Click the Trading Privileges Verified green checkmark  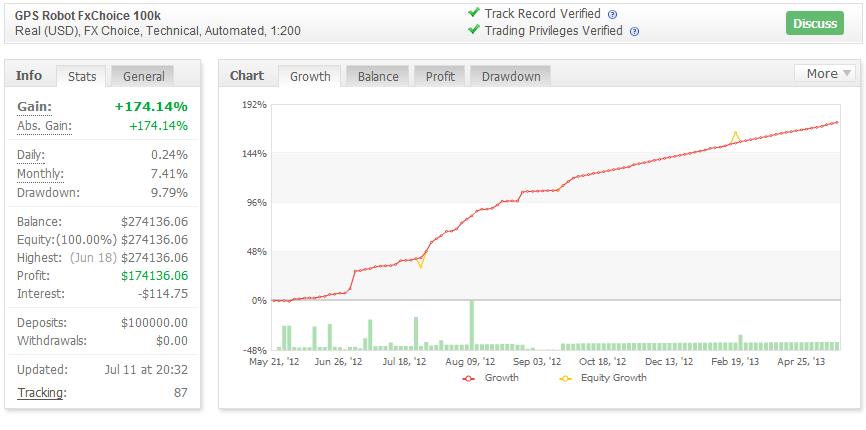tap(473, 30)
